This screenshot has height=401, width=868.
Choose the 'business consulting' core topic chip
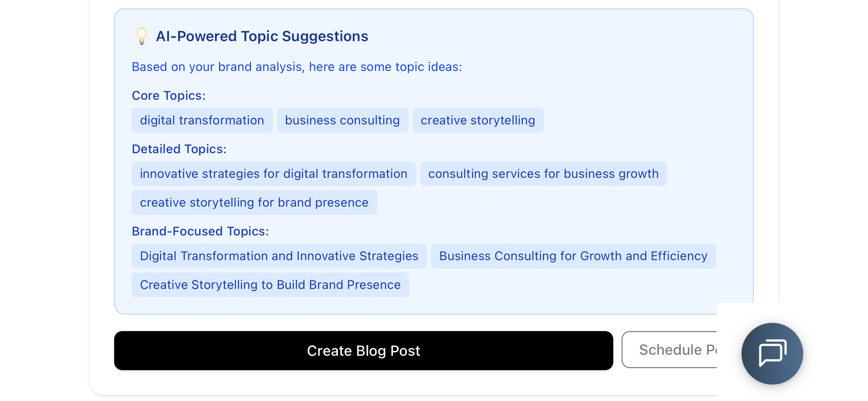pyautogui.click(x=342, y=120)
